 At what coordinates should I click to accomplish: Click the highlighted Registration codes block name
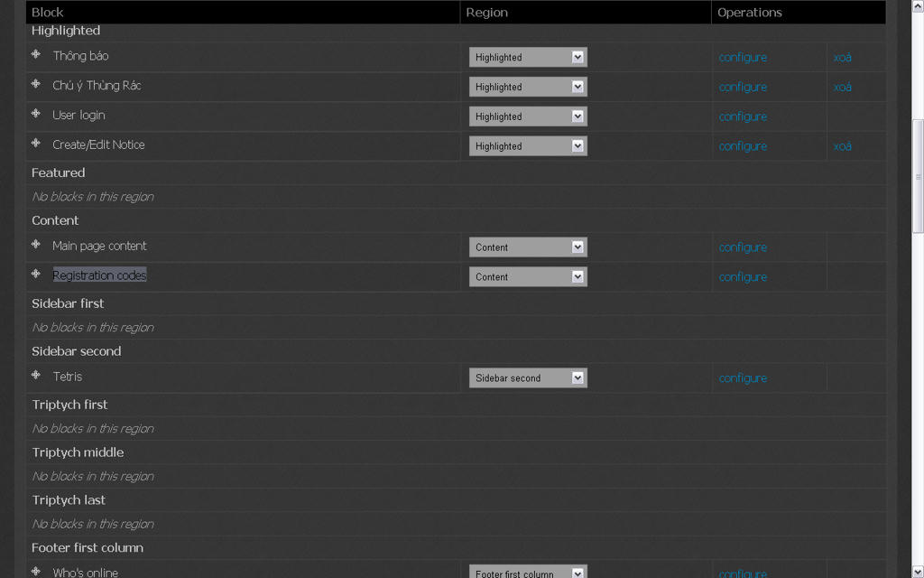point(99,275)
